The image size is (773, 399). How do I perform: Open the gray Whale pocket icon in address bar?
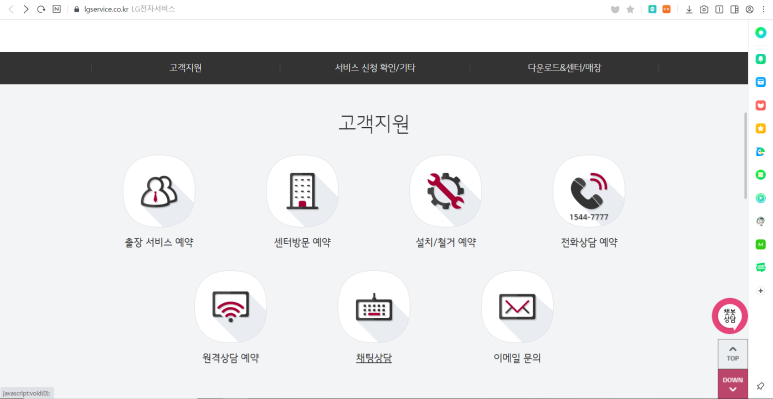click(x=615, y=9)
